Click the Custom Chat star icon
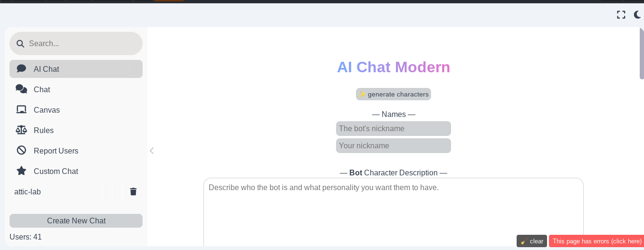 [21, 171]
